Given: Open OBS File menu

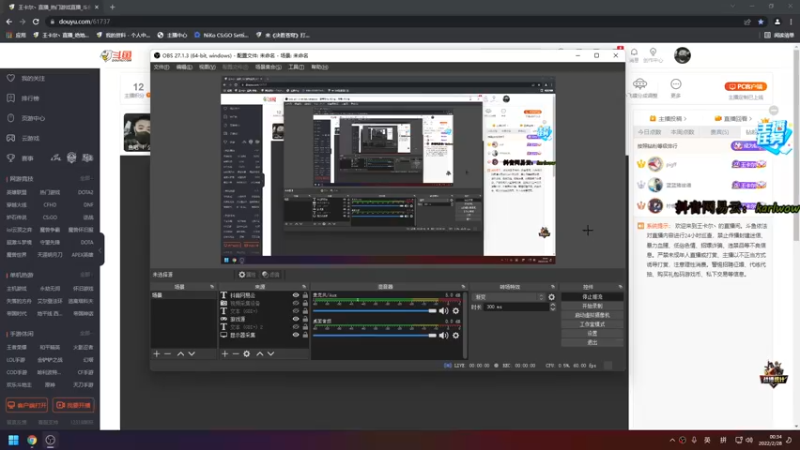Looking at the screenshot, I should pos(161,67).
